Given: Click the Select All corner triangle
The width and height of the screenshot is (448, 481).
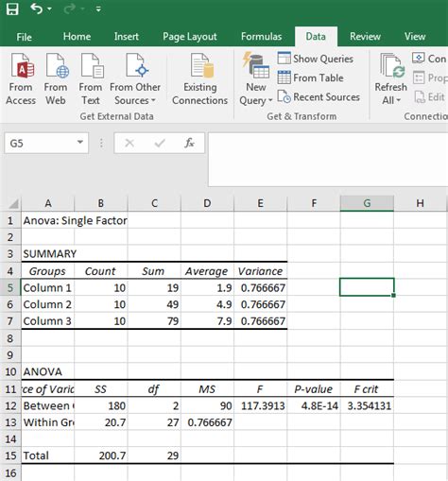Looking at the screenshot, I should (x=13, y=204).
